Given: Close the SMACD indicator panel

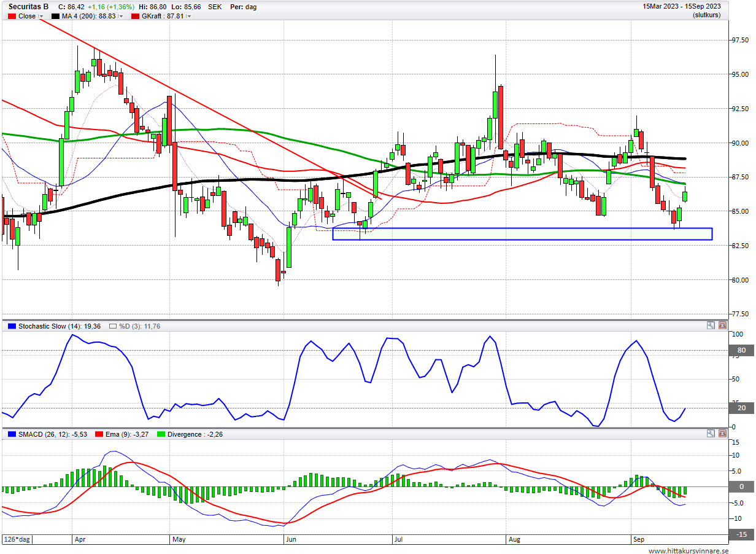Looking at the screenshot, I should click(722, 434).
